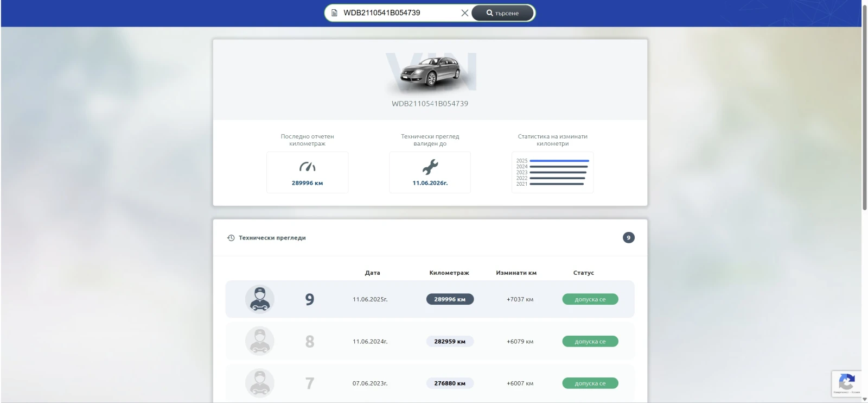Open the yearly kilometers statistics chart

[x=552, y=172]
